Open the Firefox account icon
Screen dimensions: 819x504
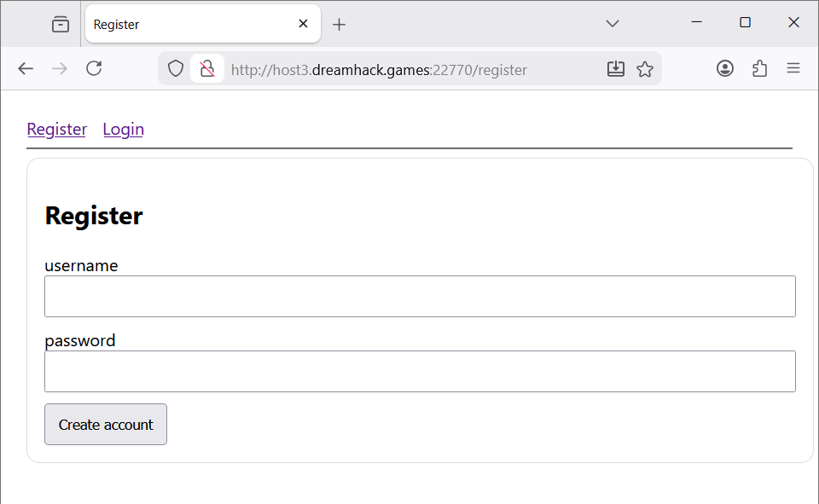point(725,68)
